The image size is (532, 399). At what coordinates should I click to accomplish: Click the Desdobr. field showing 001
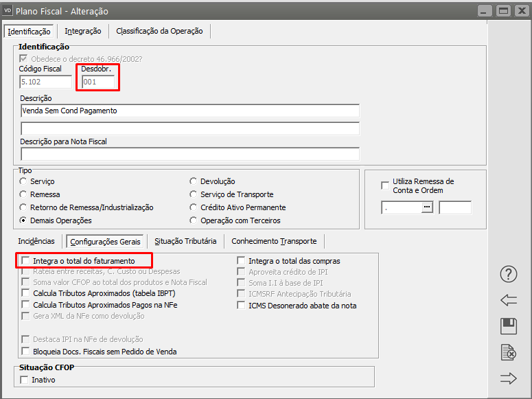coord(98,82)
